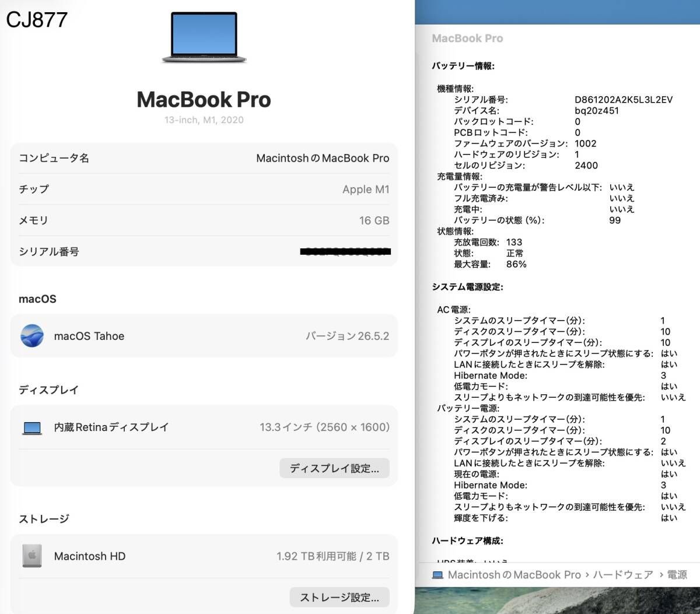Click maximum capacity '86%'
The image size is (700, 614).
pos(516,264)
